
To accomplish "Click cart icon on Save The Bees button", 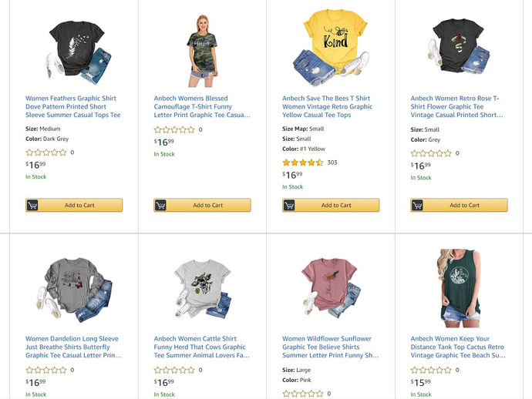I will (289, 206).
